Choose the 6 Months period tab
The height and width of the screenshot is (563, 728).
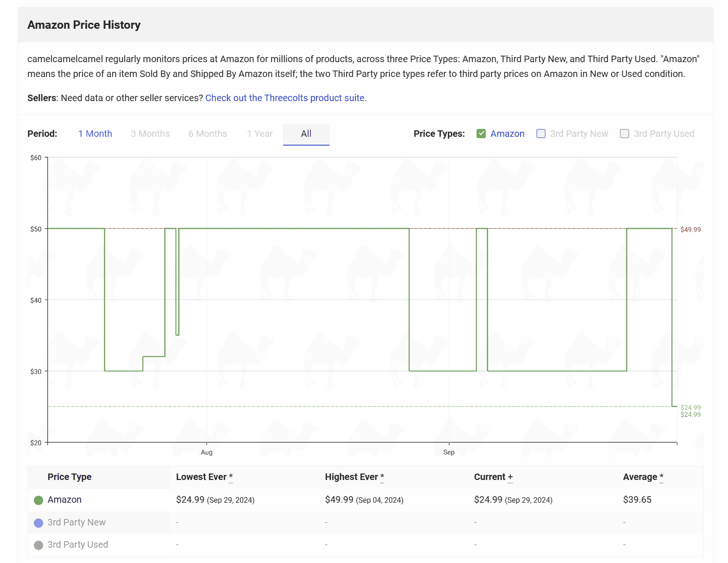point(207,134)
